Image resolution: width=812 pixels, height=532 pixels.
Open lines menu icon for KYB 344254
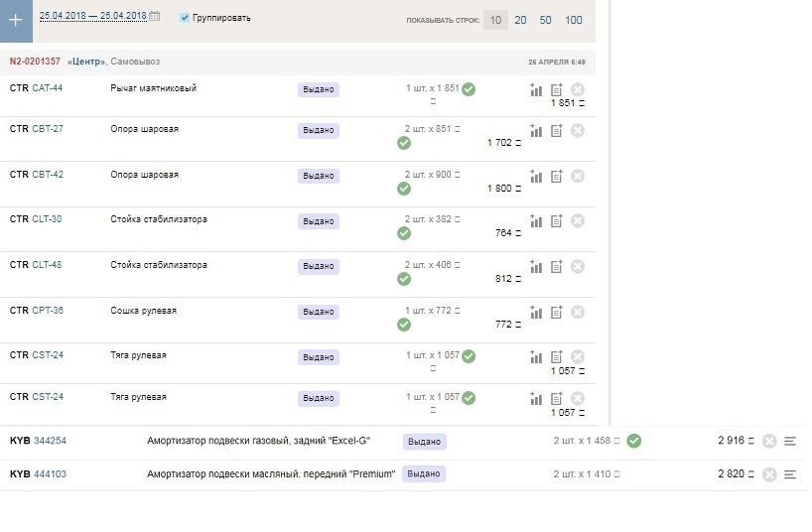pyautogui.click(x=790, y=442)
